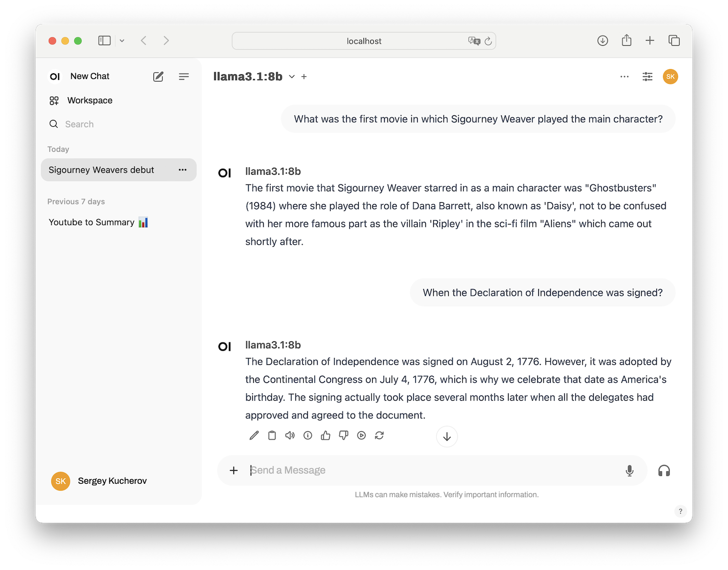Open Sergey Kucherov user menu
Viewport: 728px width, 570px height.
[x=99, y=481]
